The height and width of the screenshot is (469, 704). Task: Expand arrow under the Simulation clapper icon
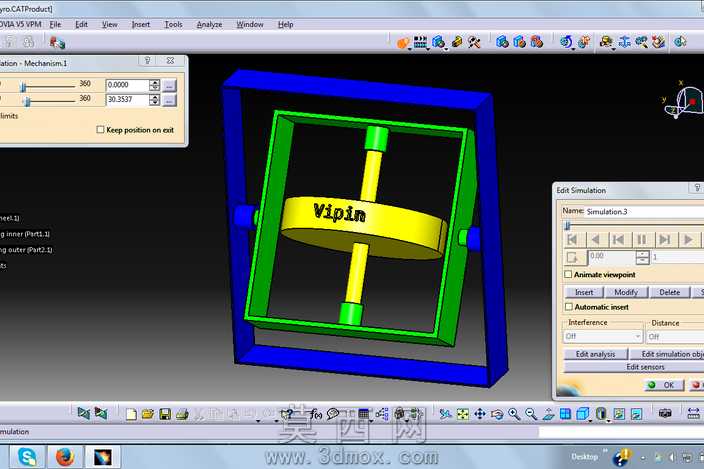[427, 49]
